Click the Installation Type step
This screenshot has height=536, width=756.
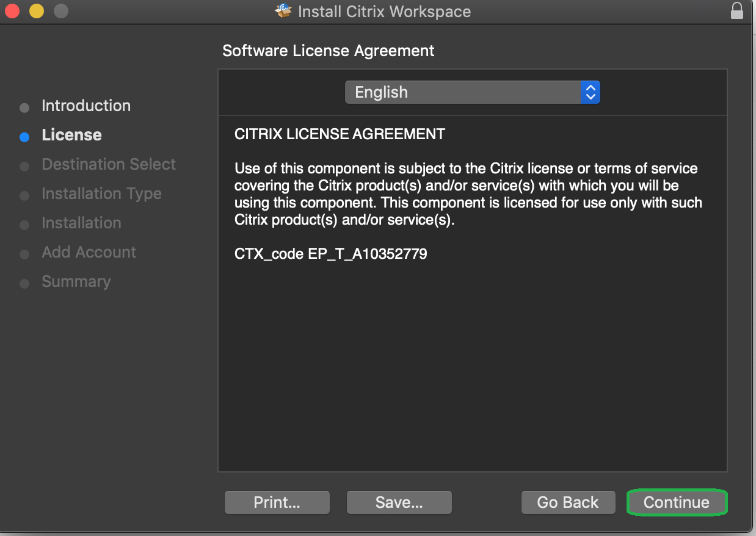click(101, 194)
